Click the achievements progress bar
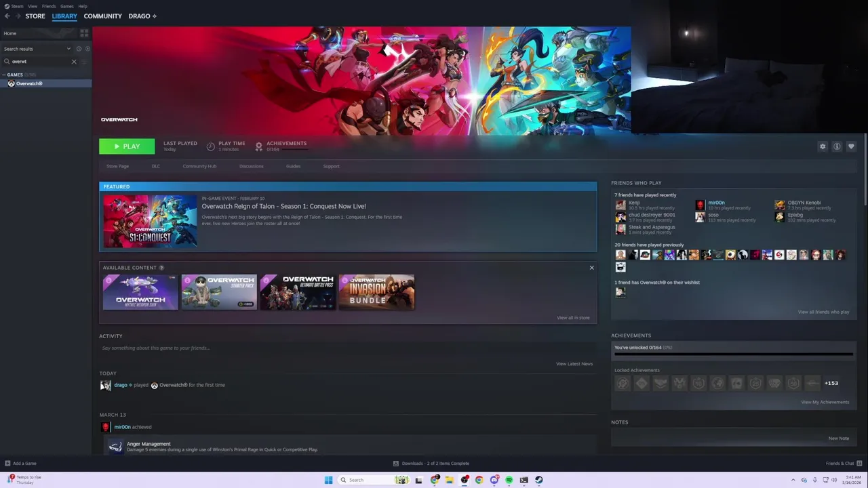868x488 pixels. (x=733, y=354)
